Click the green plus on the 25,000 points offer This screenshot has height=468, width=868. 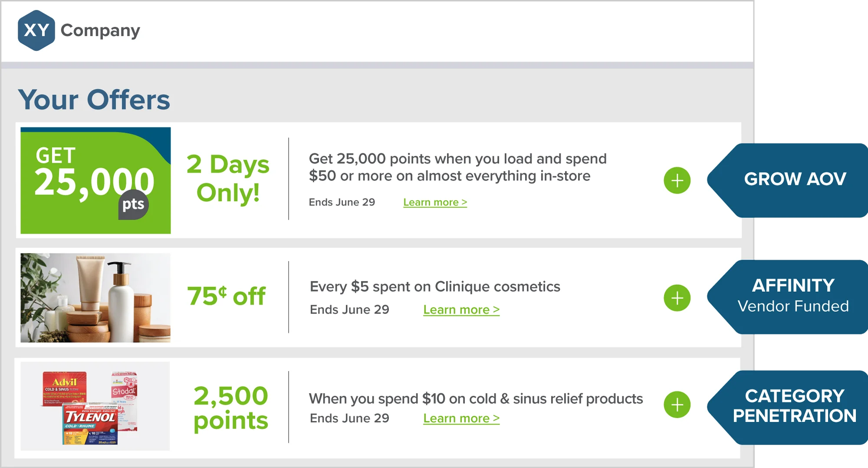tap(677, 180)
